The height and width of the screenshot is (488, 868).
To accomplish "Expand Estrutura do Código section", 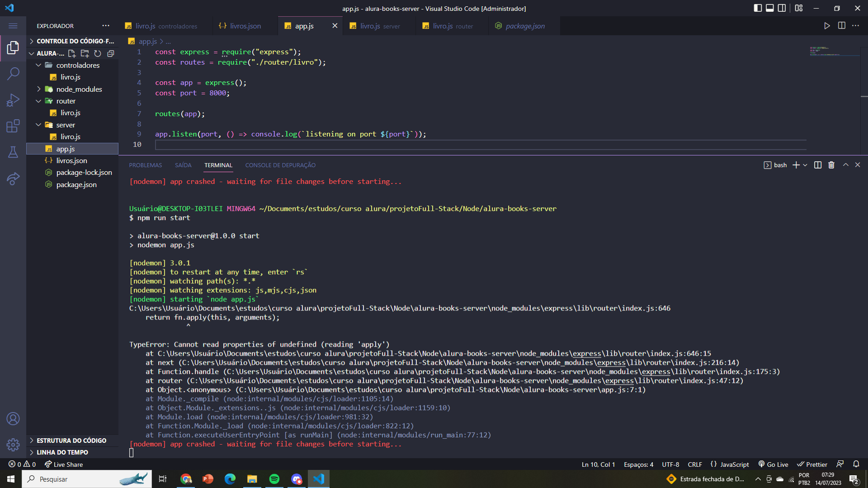I will pos(72,441).
